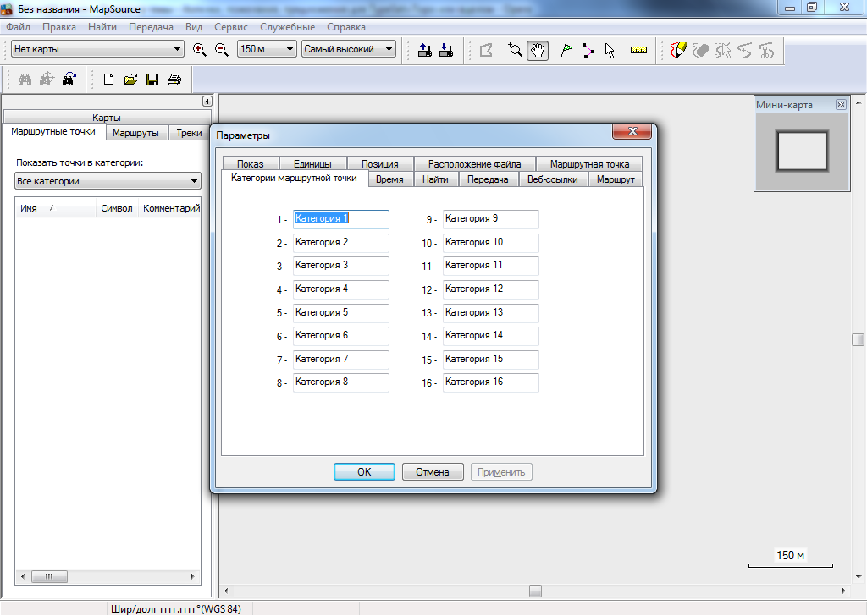The width and height of the screenshot is (867, 616).
Task: Select the Hand pan tool
Action: tap(537, 50)
